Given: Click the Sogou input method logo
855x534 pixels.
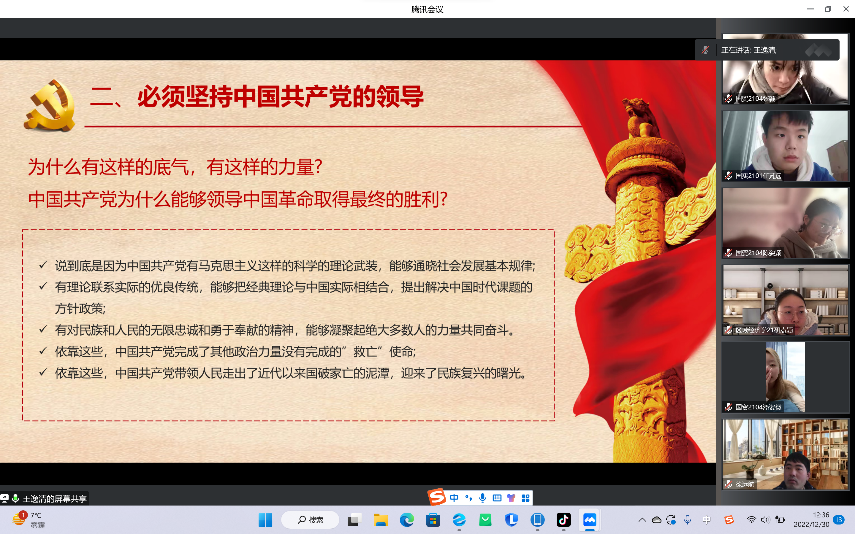Looking at the screenshot, I should pyautogui.click(x=436, y=497).
